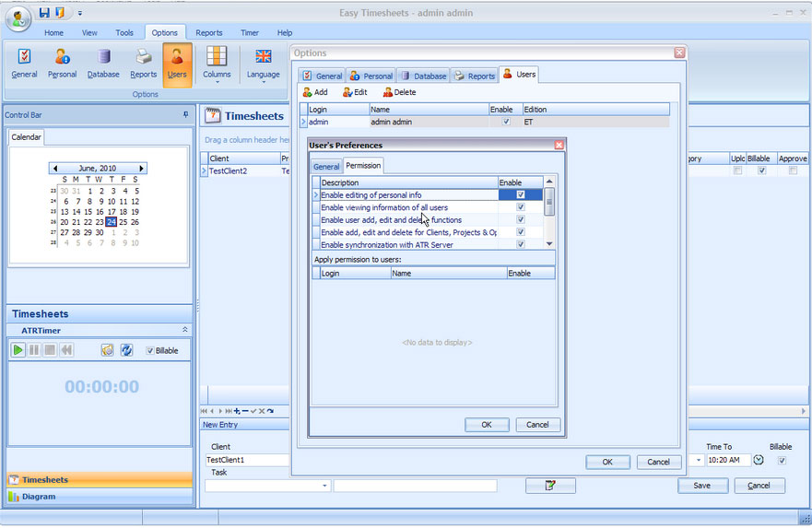Go to next month in calendar

(141, 169)
